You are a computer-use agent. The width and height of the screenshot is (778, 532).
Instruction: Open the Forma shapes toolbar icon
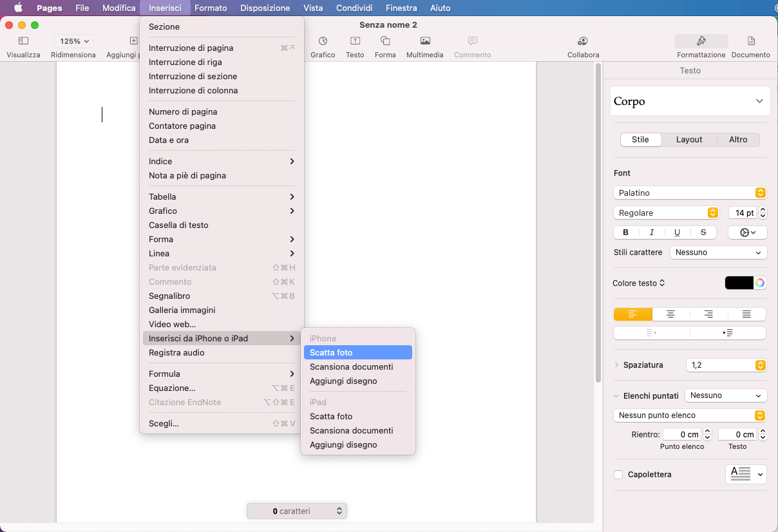(385, 41)
